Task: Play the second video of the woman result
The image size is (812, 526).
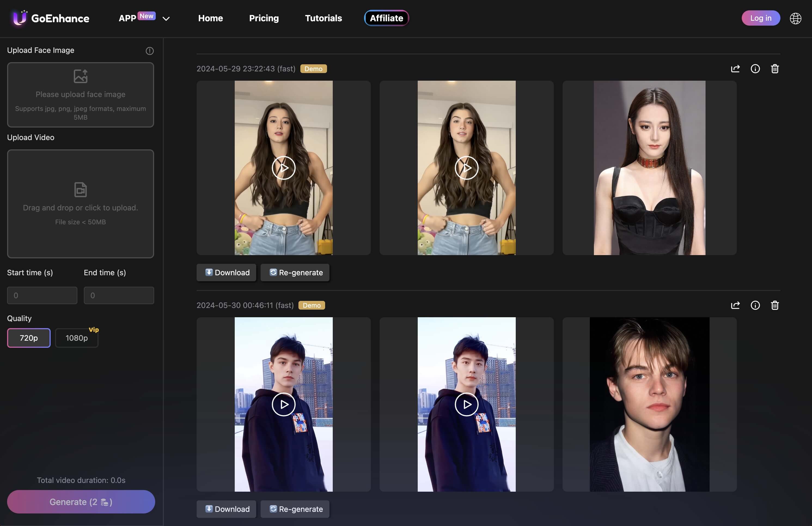Action: [466, 168]
